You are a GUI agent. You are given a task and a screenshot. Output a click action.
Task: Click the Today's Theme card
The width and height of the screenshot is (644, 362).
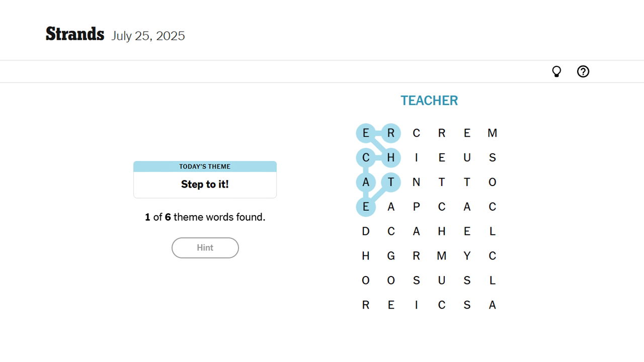(x=205, y=179)
